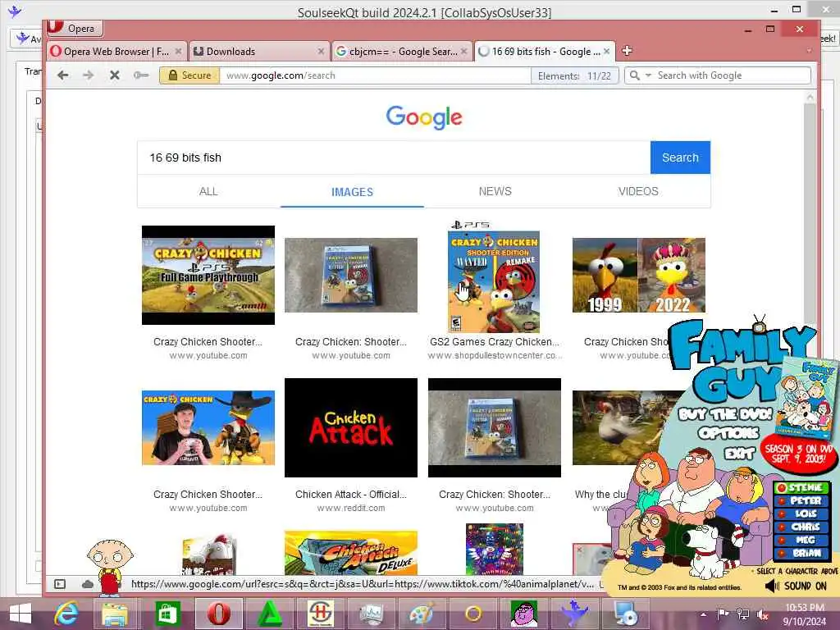Viewport: 840px width, 630px height.
Task: Select STEWIE character in Family Guy list
Action: pyautogui.click(x=801, y=487)
